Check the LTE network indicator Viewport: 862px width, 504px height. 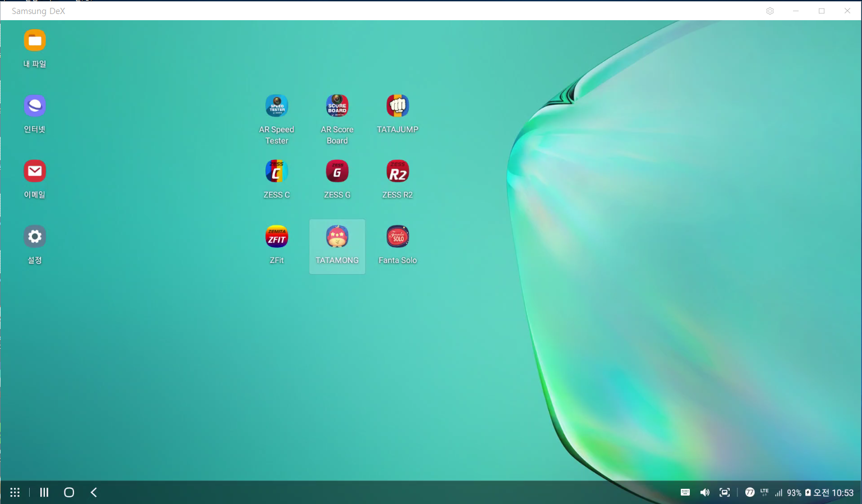[764, 491]
